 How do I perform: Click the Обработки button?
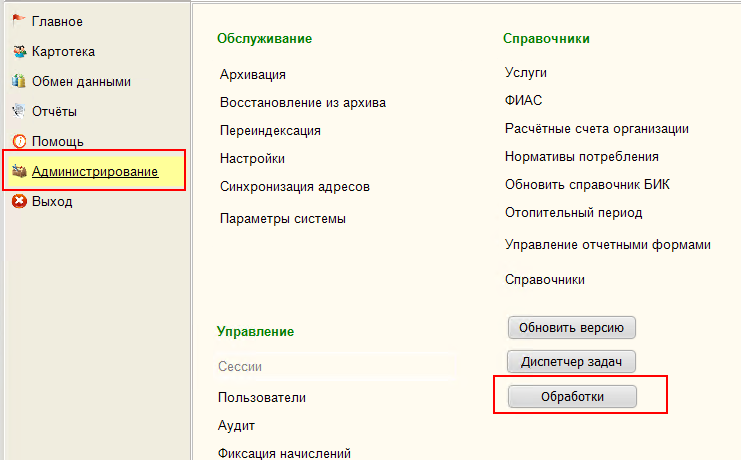(x=572, y=396)
